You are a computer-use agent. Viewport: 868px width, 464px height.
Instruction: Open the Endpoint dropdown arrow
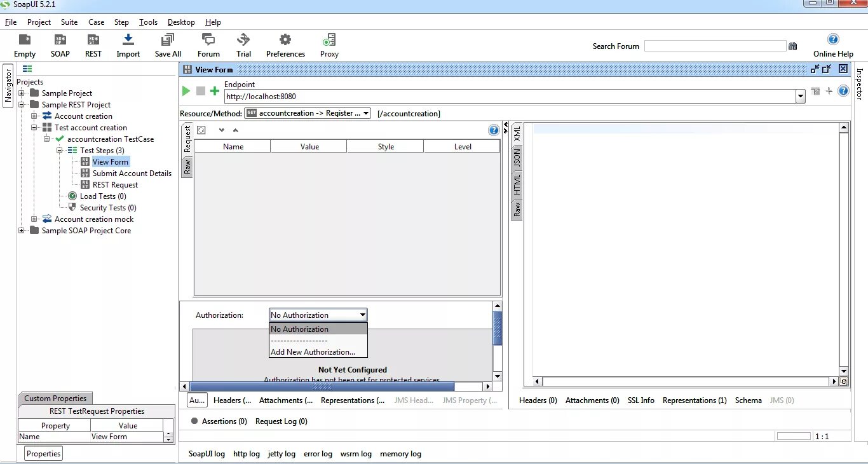click(x=800, y=97)
